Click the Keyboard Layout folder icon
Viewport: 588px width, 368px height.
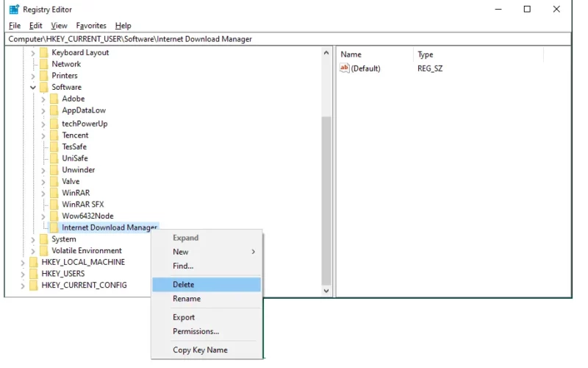44,52
